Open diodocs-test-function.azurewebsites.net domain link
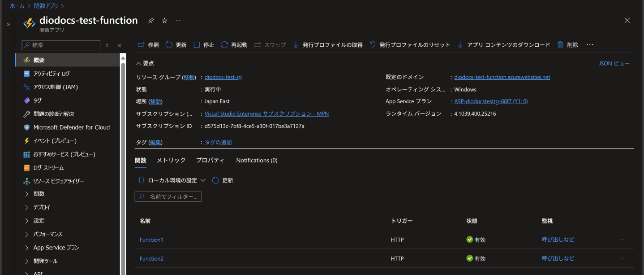Screen dimensions: 644x275 [502, 77]
